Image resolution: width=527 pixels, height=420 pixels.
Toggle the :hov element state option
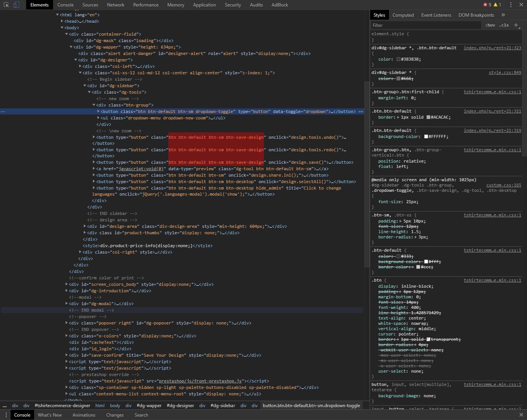[490, 25]
